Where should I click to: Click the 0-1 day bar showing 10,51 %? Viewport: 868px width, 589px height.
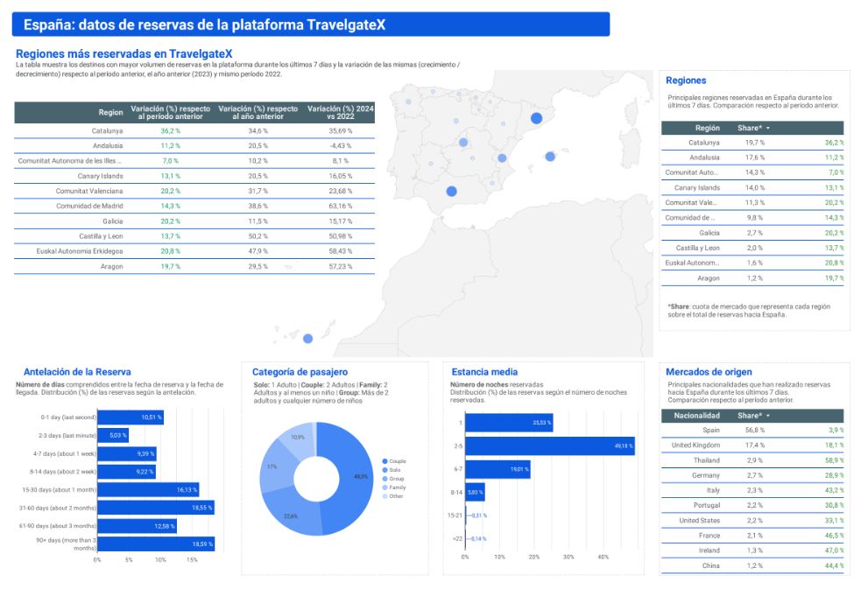(x=131, y=417)
